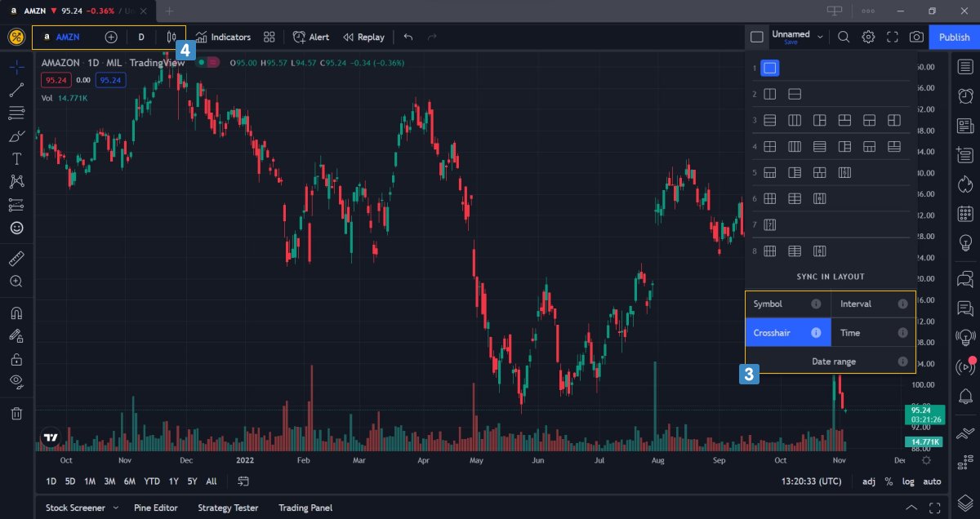Undo the last action
Viewport: 980px width, 519px height.
pos(408,38)
